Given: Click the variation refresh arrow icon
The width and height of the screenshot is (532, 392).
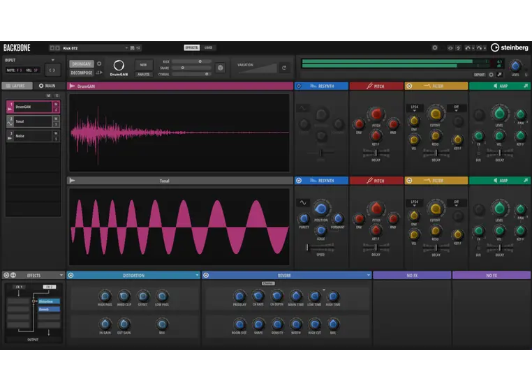Looking at the screenshot, I should [x=284, y=68].
